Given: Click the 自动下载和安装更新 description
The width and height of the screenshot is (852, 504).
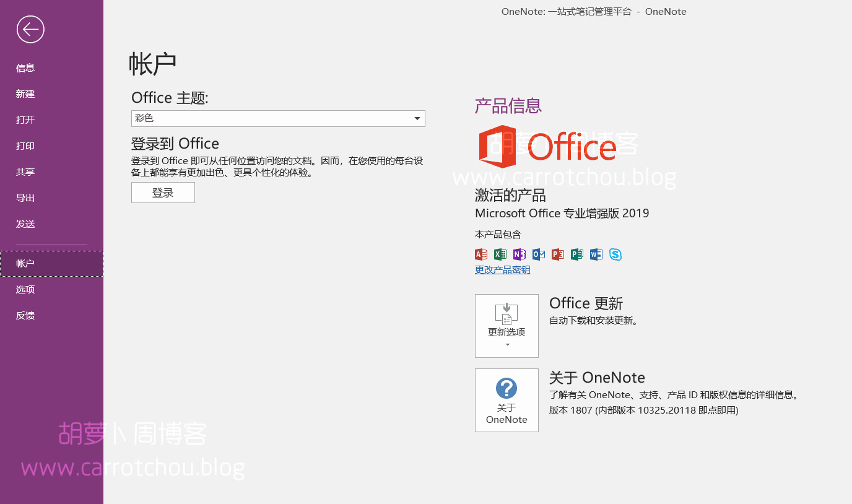Looking at the screenshot, I should [594, 321].
